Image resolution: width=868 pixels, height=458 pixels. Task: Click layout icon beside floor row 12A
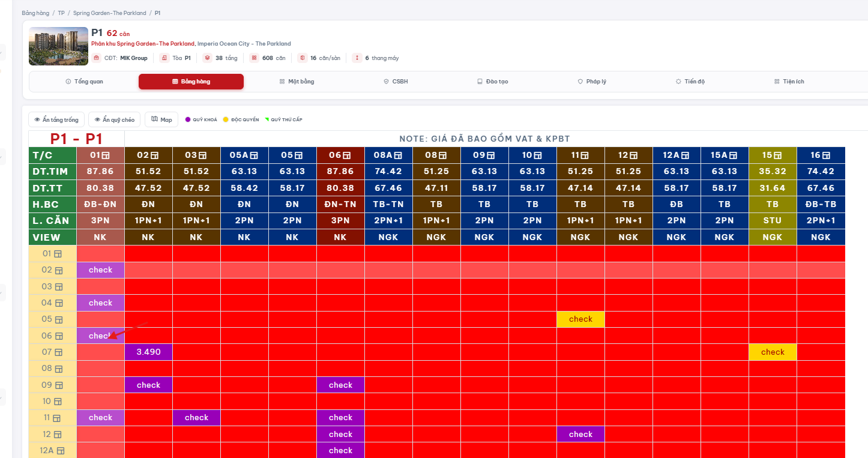(x=61, y=451)
